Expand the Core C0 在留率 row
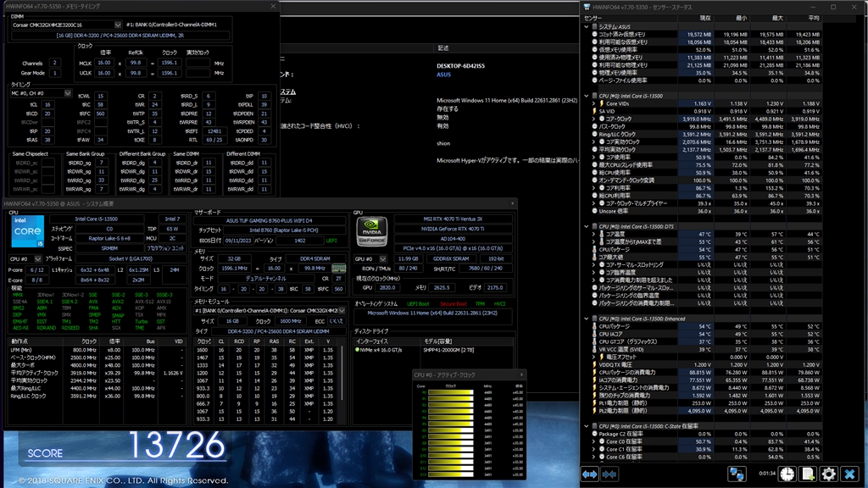Image resolution: width=868 pixels, height=488 pixels. [x=593, y=441]
